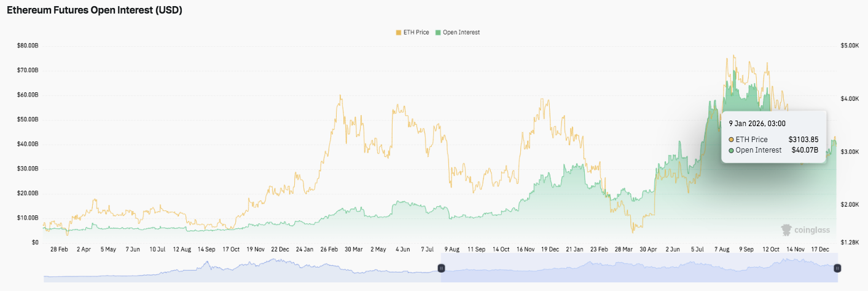Image resolution: width=868 pixels, height=291 pixels.
Task: Click the highlighted range in the navigator
Action: [639, 269]
